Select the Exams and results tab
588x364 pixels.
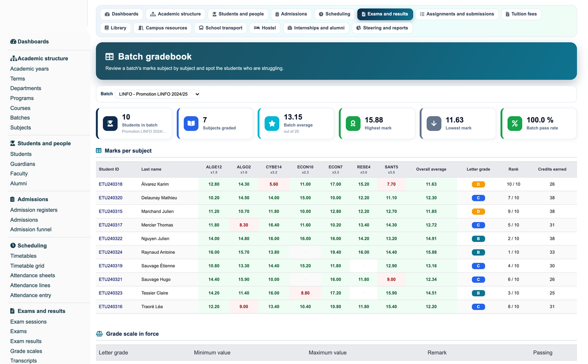pyautogui.click(x=385, y=14)
